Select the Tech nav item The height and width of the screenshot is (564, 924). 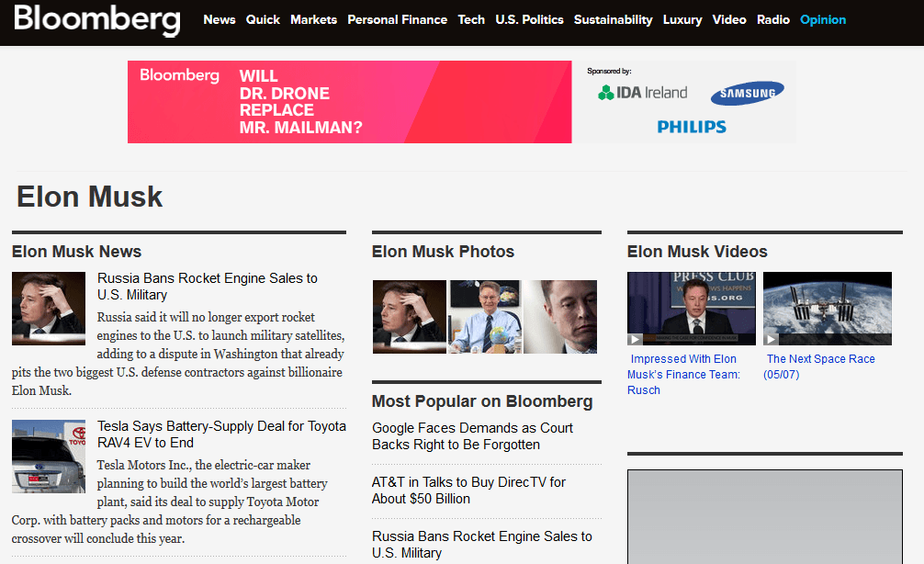[x=471, y=19]
